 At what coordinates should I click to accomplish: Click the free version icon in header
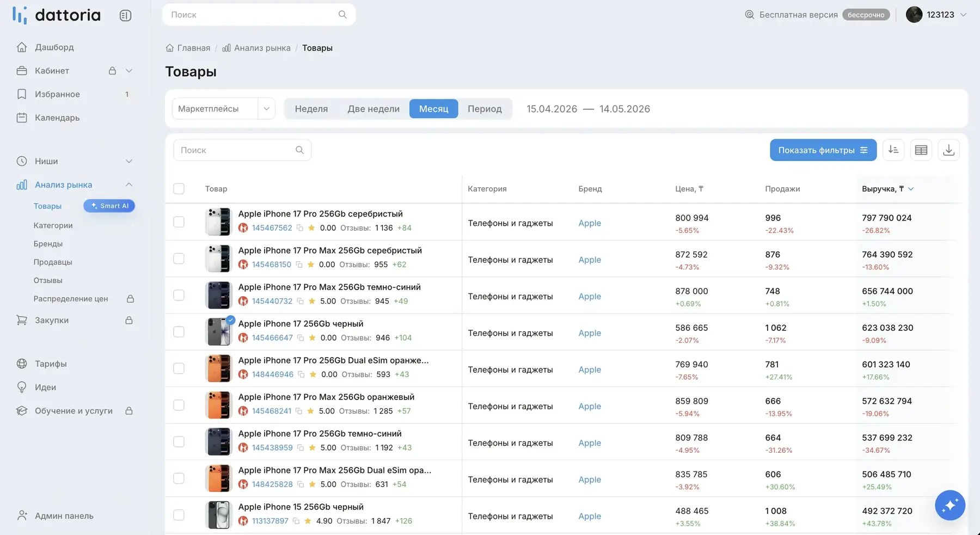[749, 15]
